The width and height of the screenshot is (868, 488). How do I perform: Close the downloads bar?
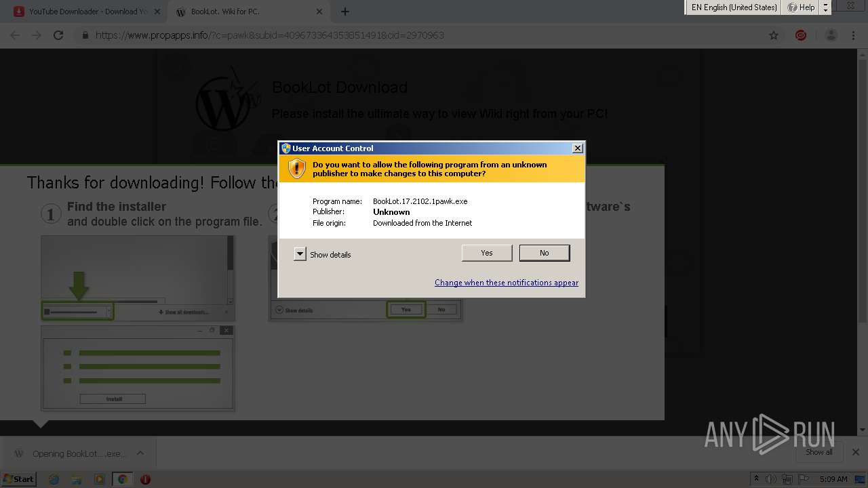[855, 452]
